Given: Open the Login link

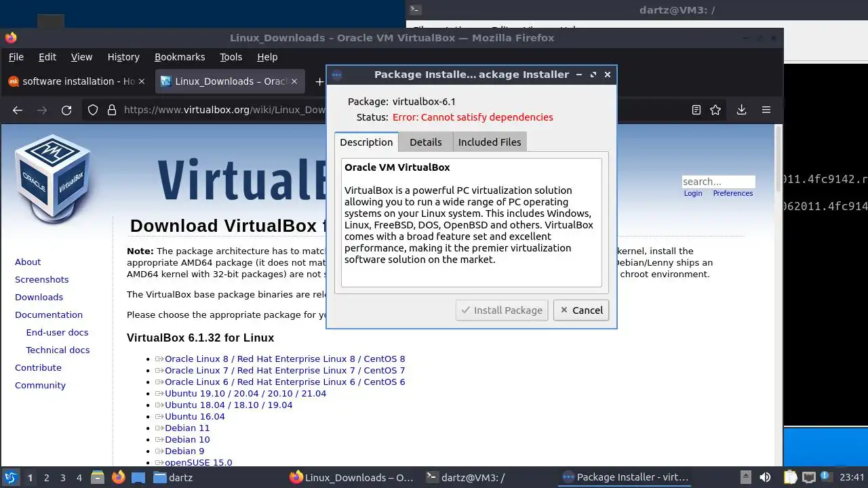Looking at the screenshot, I should 693,193.
